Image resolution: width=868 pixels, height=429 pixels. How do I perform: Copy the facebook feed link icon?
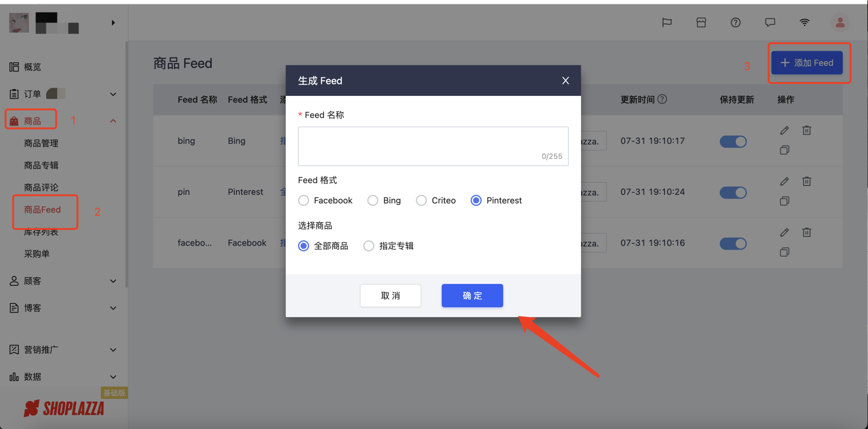tap(784, 252)
